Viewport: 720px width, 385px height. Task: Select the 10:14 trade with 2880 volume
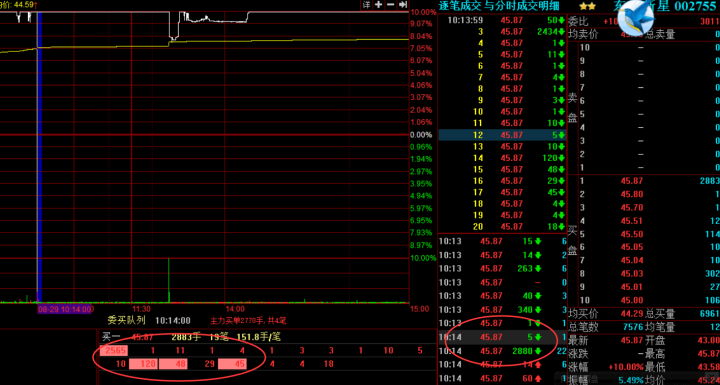click(x=502, y=351)
